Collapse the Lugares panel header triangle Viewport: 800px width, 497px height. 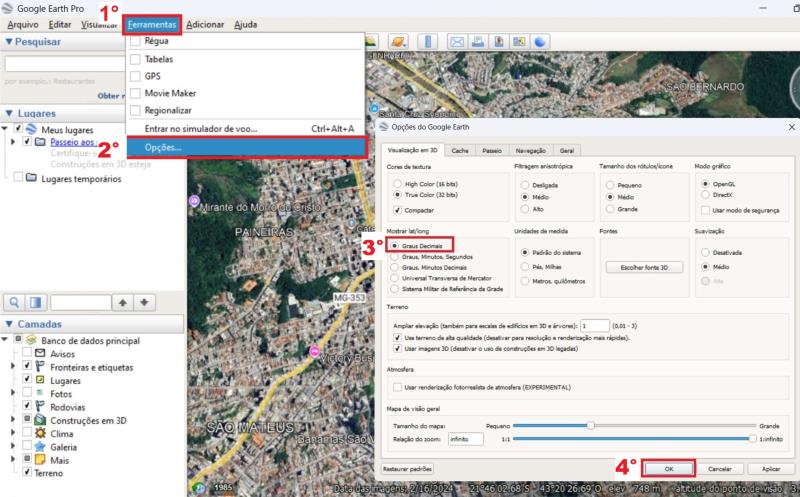coord(9,113)
